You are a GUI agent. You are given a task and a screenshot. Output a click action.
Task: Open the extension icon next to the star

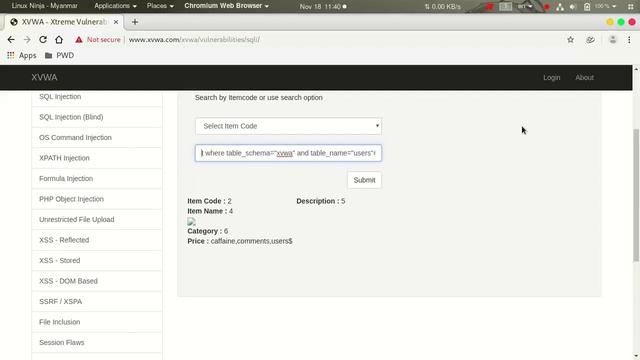[x=590, y=40]
